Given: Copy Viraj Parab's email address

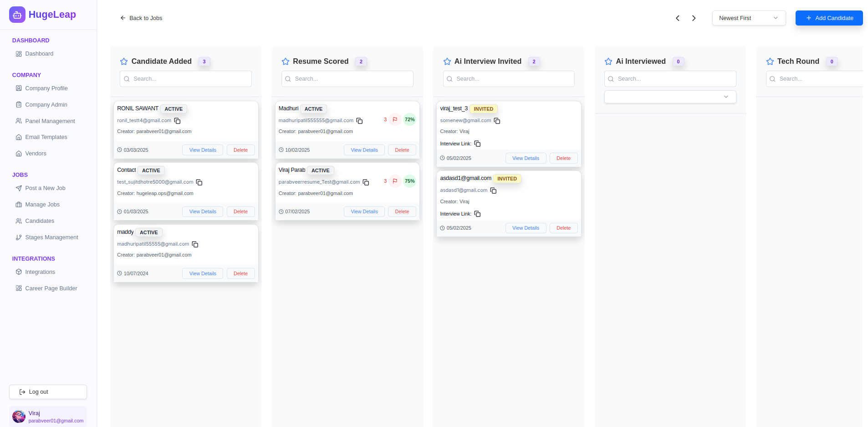Looking at the screenshot, I should tap(366, 182).
